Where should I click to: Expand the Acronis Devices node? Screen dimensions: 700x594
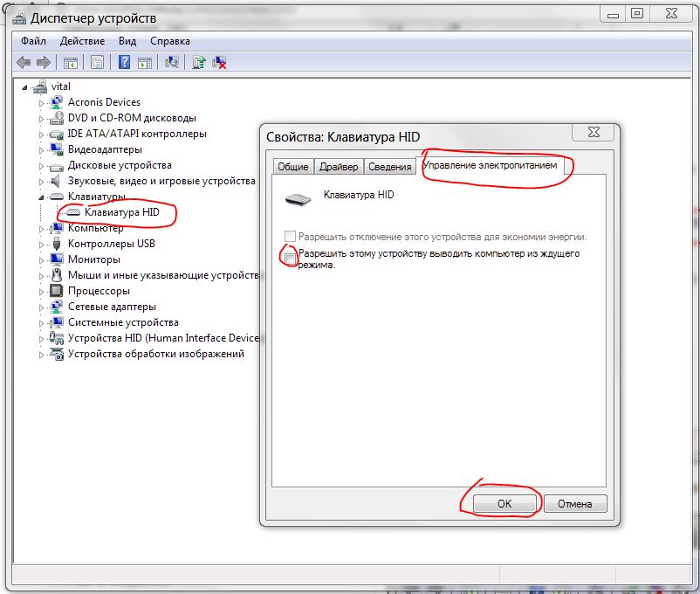coord(41,103)
